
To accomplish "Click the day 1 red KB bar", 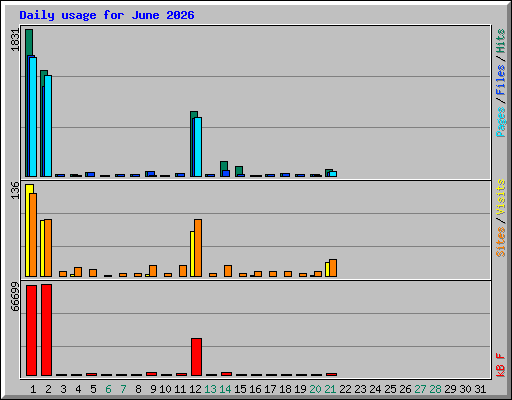I will tap(31, 330).
